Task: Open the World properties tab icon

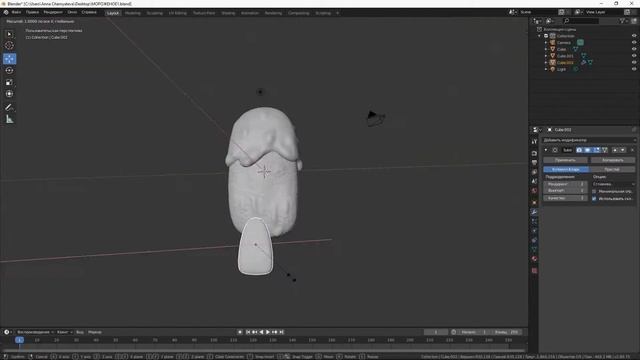Action: (x=534, y=191)
